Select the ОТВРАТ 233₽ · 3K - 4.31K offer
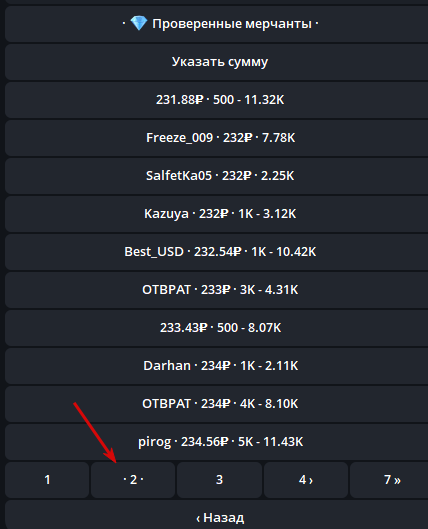This screenshot has height=529, width=428. coord(217,290)
